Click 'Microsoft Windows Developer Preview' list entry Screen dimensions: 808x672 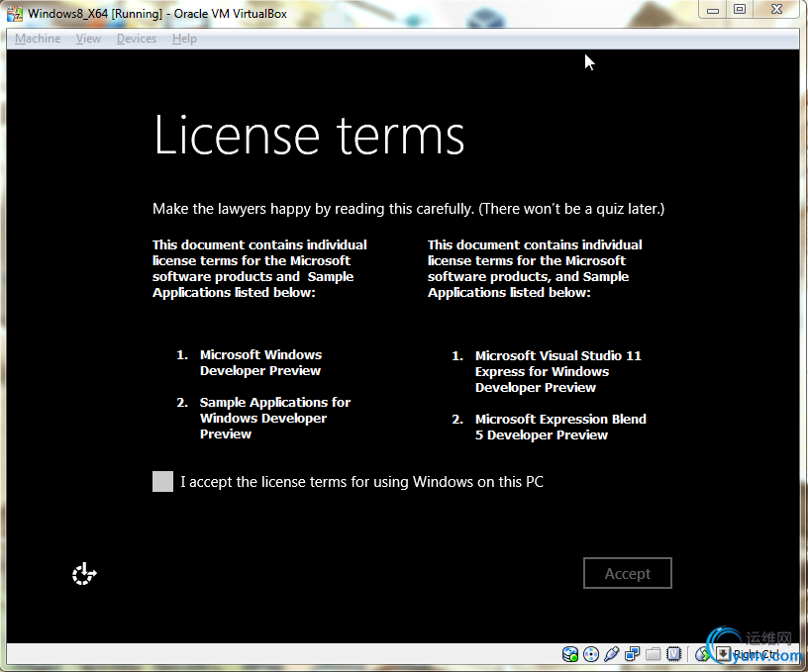coord(260,362)
